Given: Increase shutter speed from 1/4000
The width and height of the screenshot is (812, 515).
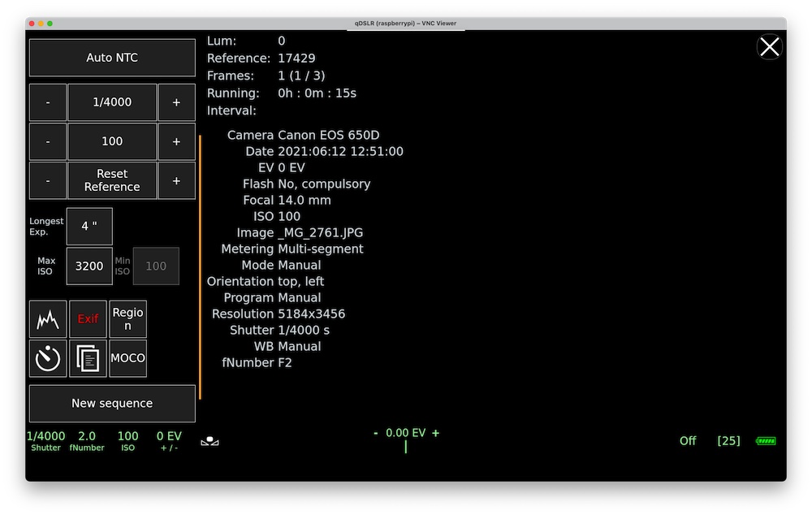Looking at the screenshot, I should point(176,102).
